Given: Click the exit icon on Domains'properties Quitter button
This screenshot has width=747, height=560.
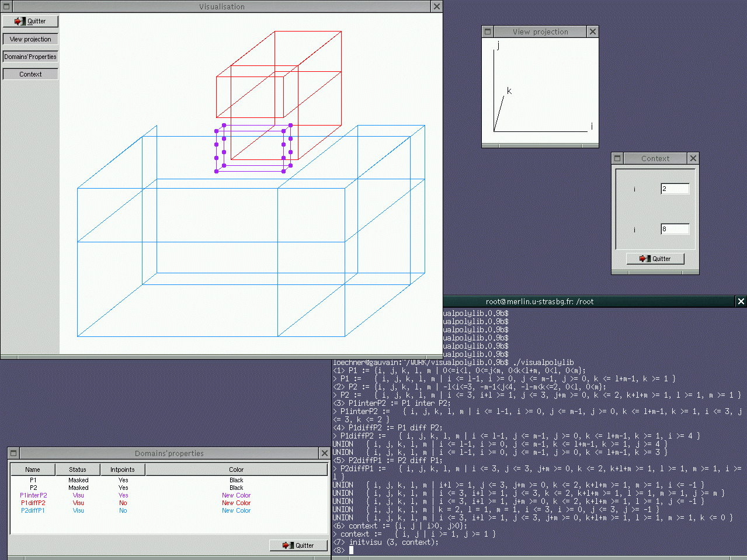Looking at the screenshot, I should [287, 545].
